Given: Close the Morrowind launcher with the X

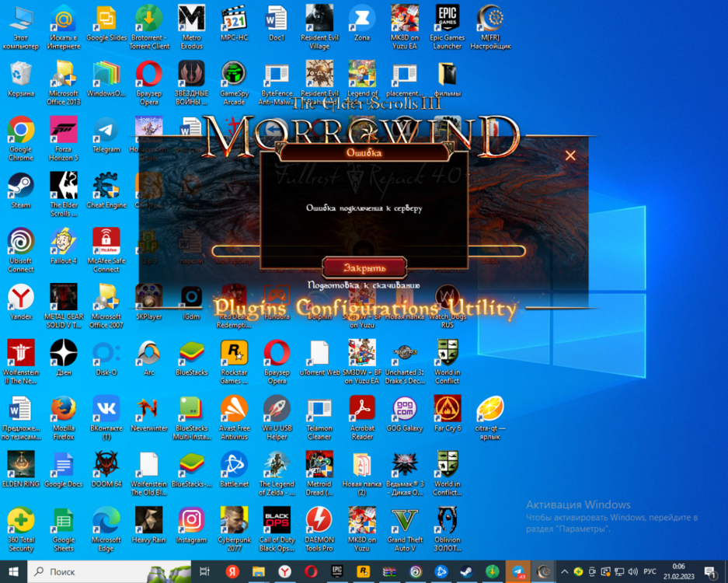Looking at the screenshot, I should pos(570,155).
